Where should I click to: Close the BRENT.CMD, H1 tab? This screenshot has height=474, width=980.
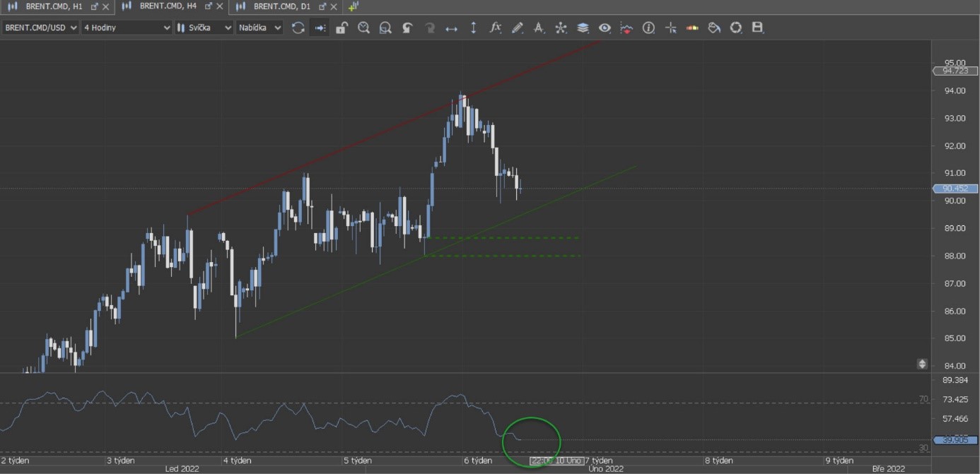click(x=106, y=6)
